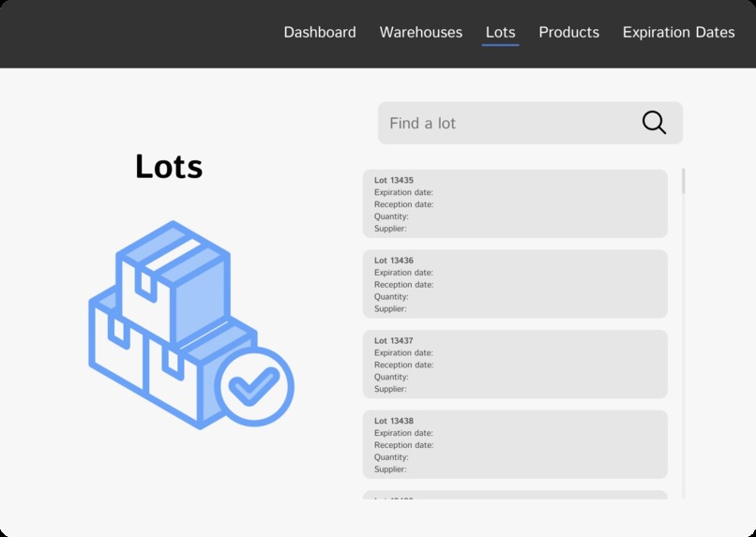Image resolution: width=756 pixels, height=537 pixels.
Task: Open the Expiration Dates tab
Action: click(678, 32)
